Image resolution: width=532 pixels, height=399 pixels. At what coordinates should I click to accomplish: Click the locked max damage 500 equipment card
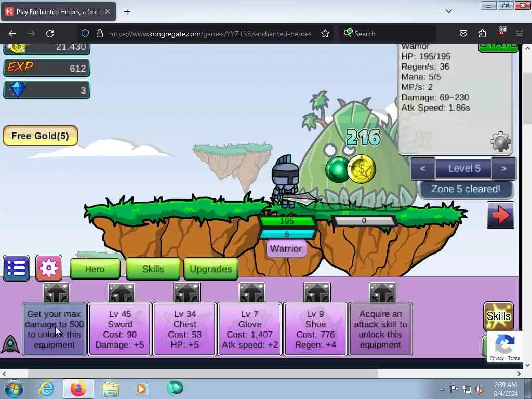click(54, 329)
